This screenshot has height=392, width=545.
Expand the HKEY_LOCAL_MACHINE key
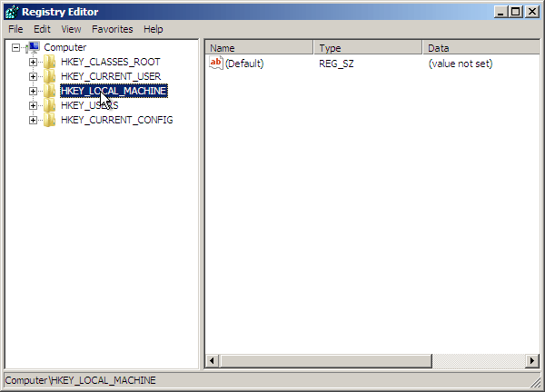pos(33,92)
